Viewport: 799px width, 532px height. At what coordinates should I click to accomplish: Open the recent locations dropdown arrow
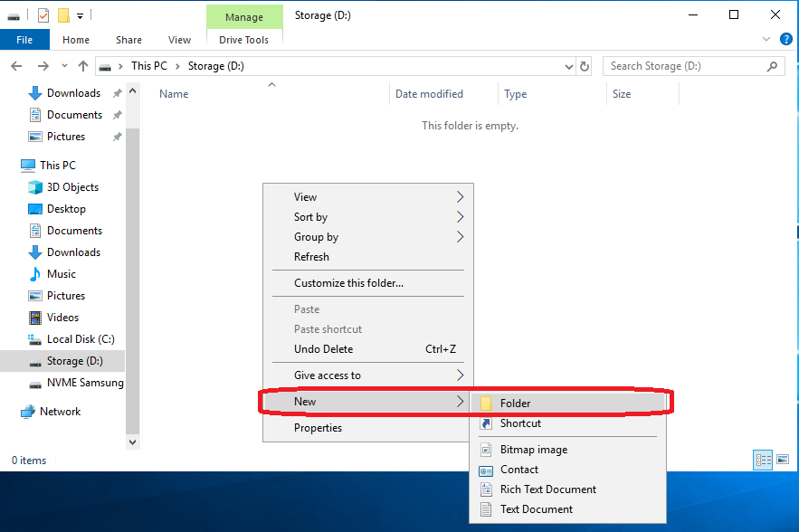coord(63,66)
